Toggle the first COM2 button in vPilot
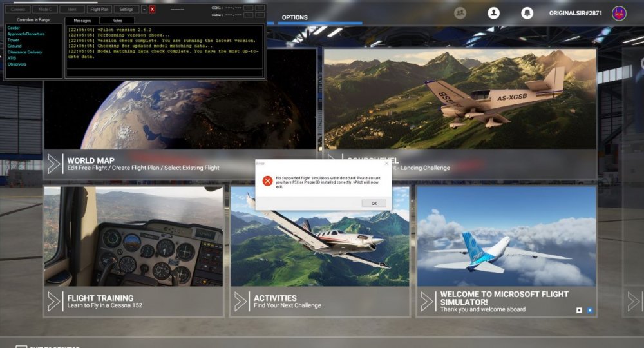This screenshot has width=644, height=348. click(x=248, y=15)
